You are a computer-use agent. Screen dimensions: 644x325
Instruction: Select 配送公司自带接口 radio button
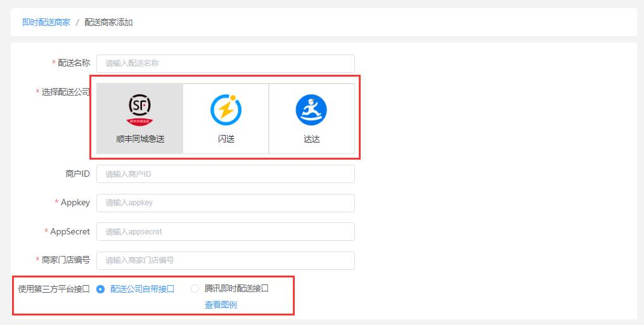(x=100, y=289)
